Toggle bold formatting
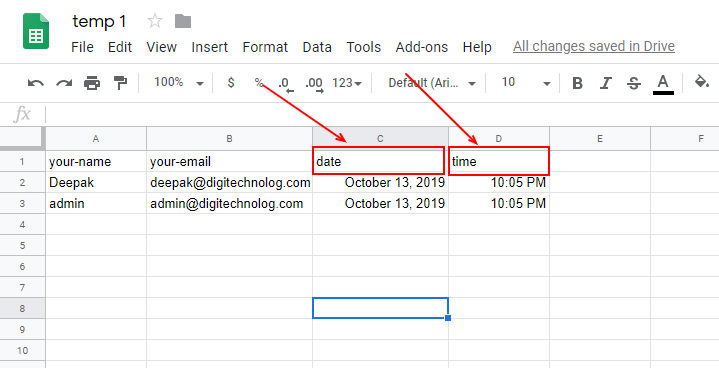This screenshot has width=719, height=368. [x=577, y=83]
